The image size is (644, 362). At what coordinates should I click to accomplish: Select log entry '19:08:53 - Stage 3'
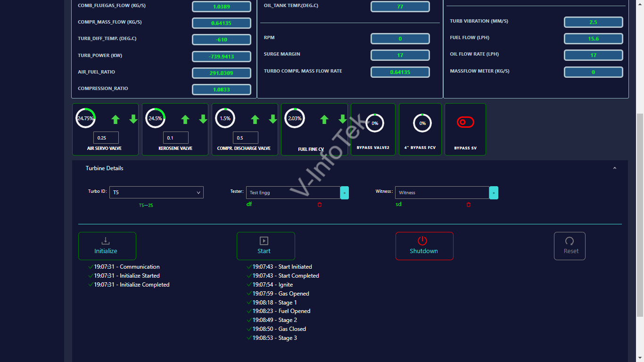[274, 338]
